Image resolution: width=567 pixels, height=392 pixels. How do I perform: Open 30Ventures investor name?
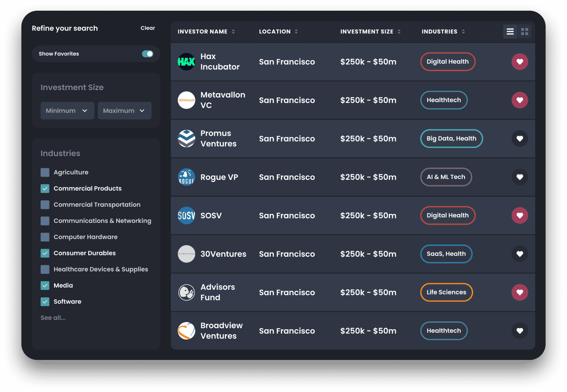pos(223,254)
